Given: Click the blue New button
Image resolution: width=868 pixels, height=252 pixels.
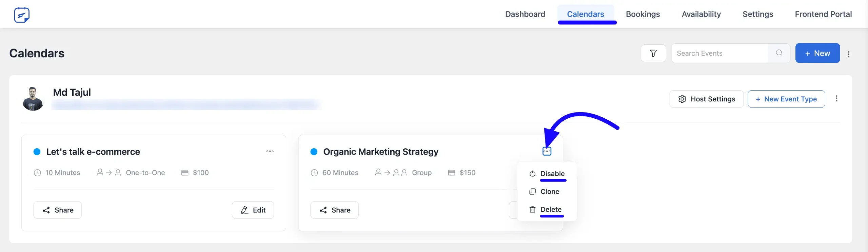Looking at the screenshot, I should (817, 53).
